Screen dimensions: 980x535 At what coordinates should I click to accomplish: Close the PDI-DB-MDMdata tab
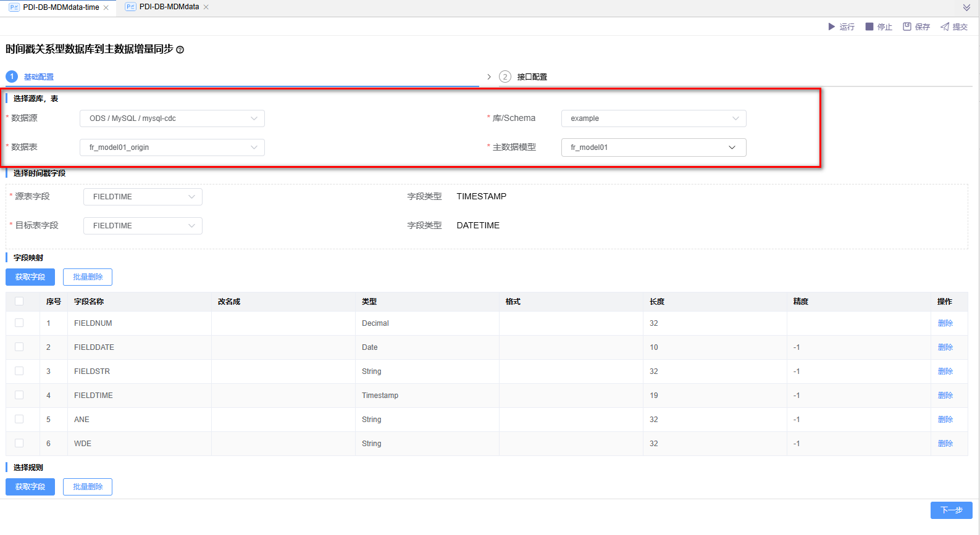tap(206, 7)
